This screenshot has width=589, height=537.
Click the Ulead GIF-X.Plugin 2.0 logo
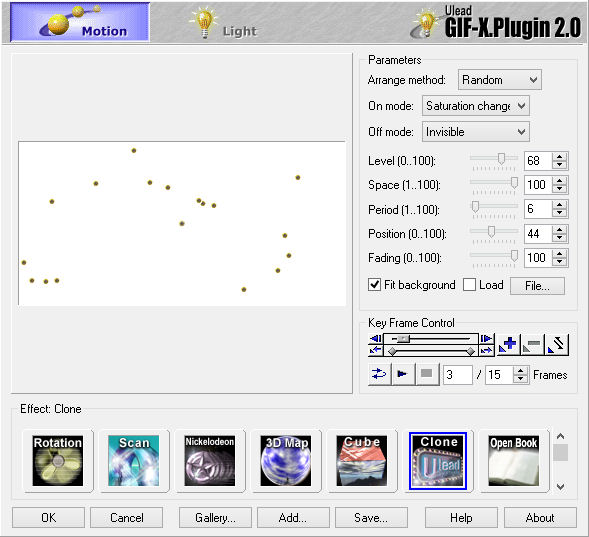click(496, 23)
